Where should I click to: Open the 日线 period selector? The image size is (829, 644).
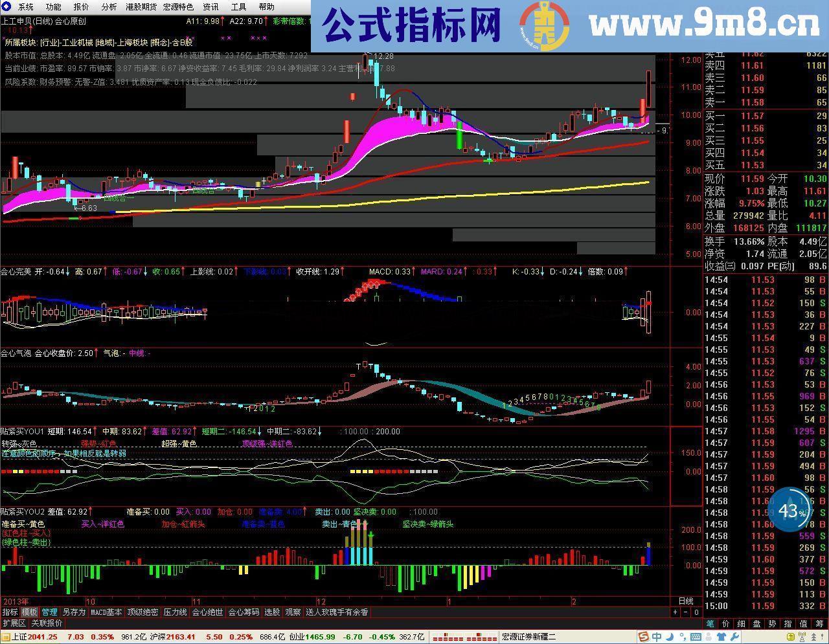[x=687, y=601]
